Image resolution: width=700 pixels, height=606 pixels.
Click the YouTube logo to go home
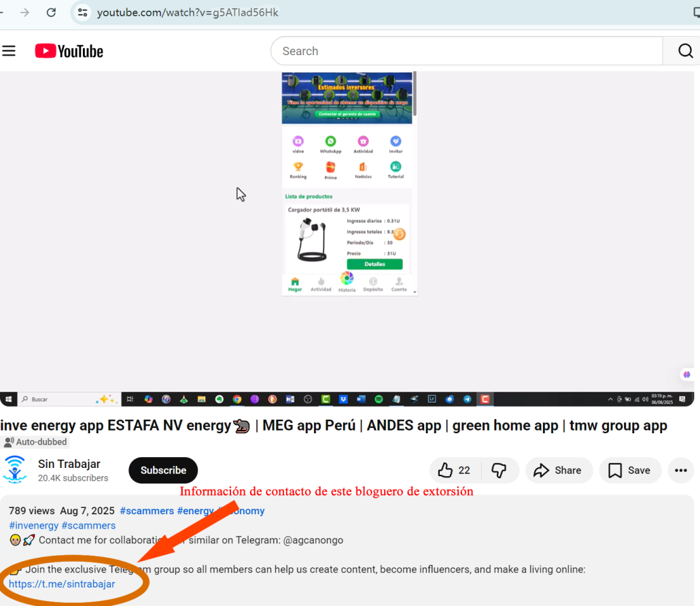69,51
